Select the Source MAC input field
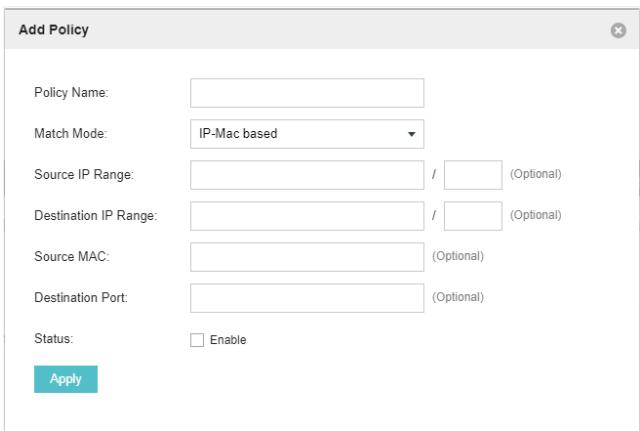Screen dimensions: 640x431 (x=307, y=257)
